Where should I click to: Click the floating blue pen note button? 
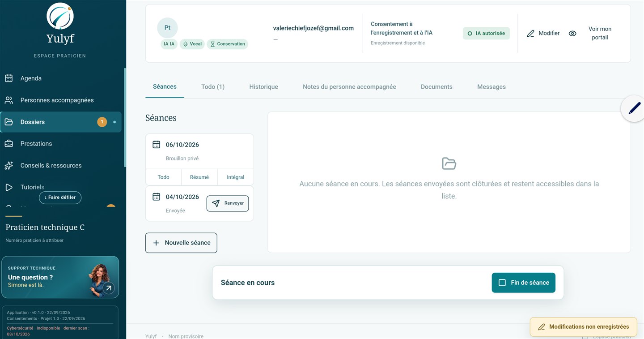pyautogui.click(x=634, y=108)
